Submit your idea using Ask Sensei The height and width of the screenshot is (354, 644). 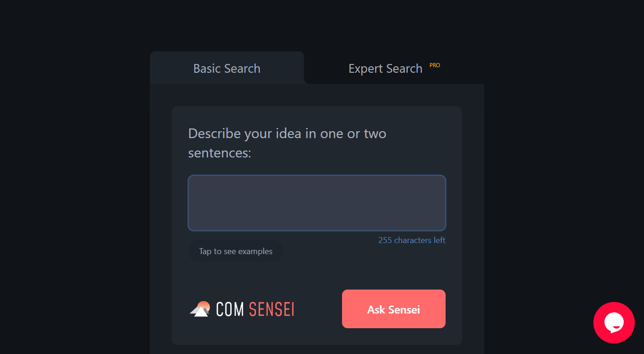393,309
